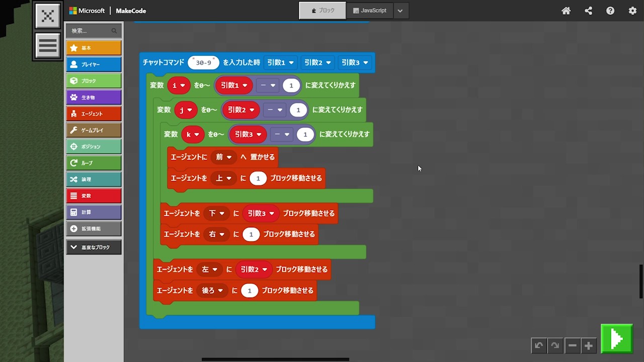Expand the dropdown next to JavaScript tab
The height and width of the screenshot is (362, 644).
click(400, 11)
